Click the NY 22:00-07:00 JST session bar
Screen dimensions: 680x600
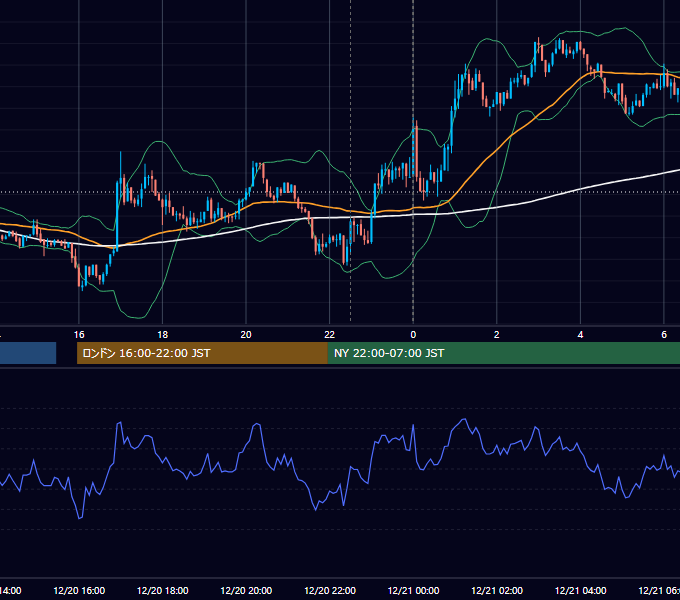tap(503, 353)
